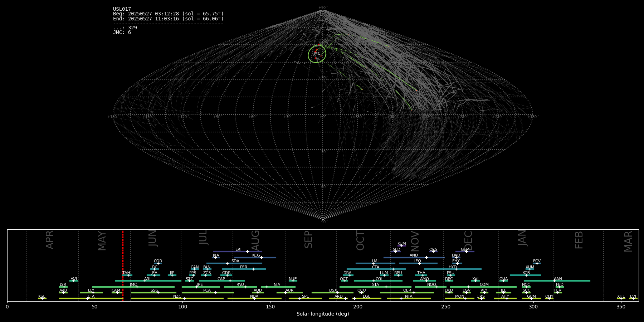Click the SSG shower label
The height and width of the screenshot is (322, 644).
click(x=154, y=291)
